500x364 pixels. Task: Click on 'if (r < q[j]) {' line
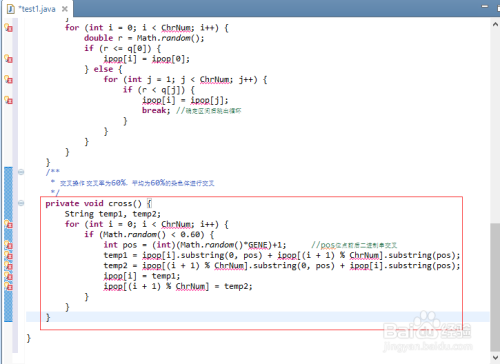coord(159,90)
